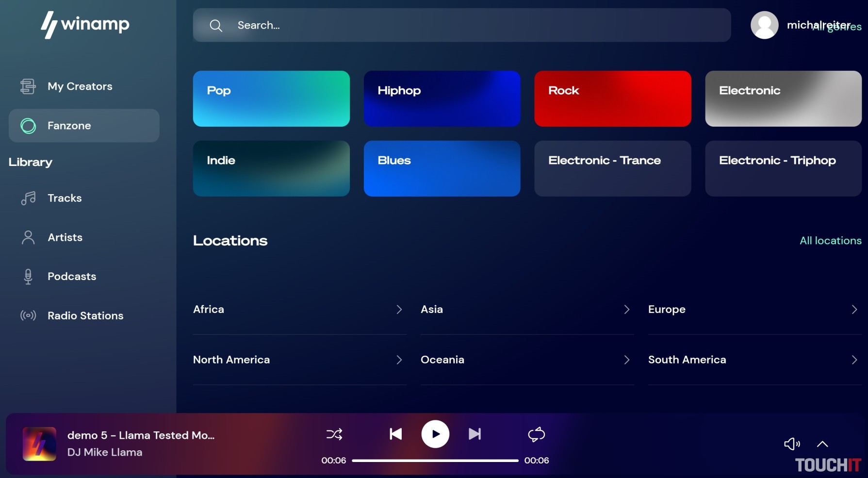The height and width of the screenshot is (478, 868).
Task: Click the Winamp logo in the sidebar
Action: click(85, 24)
